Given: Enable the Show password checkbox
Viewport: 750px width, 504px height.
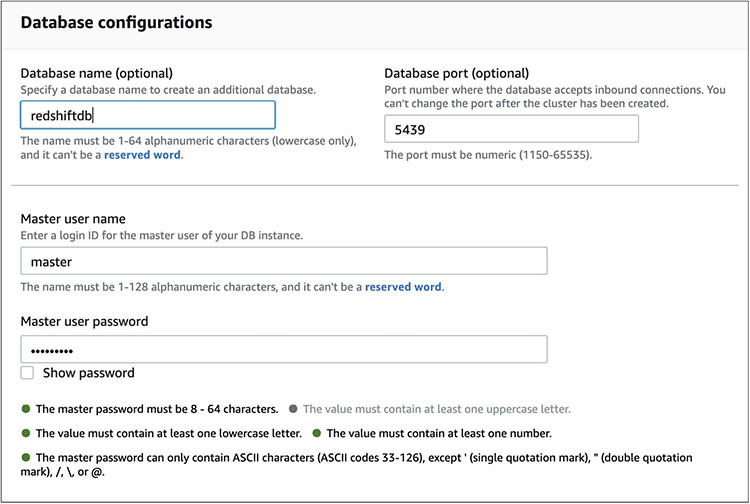Looking at the screenshot, I should coord(28,373).
